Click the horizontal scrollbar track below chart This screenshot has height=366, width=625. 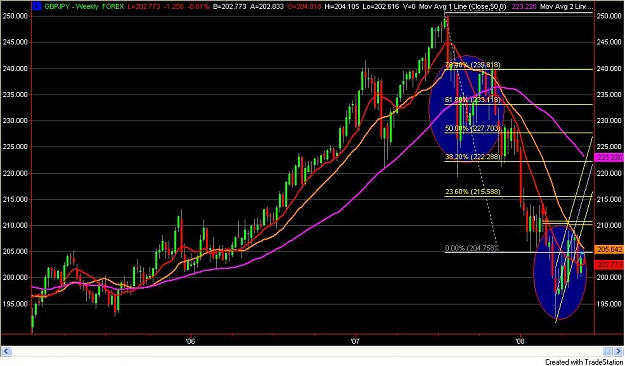(307, 351)
